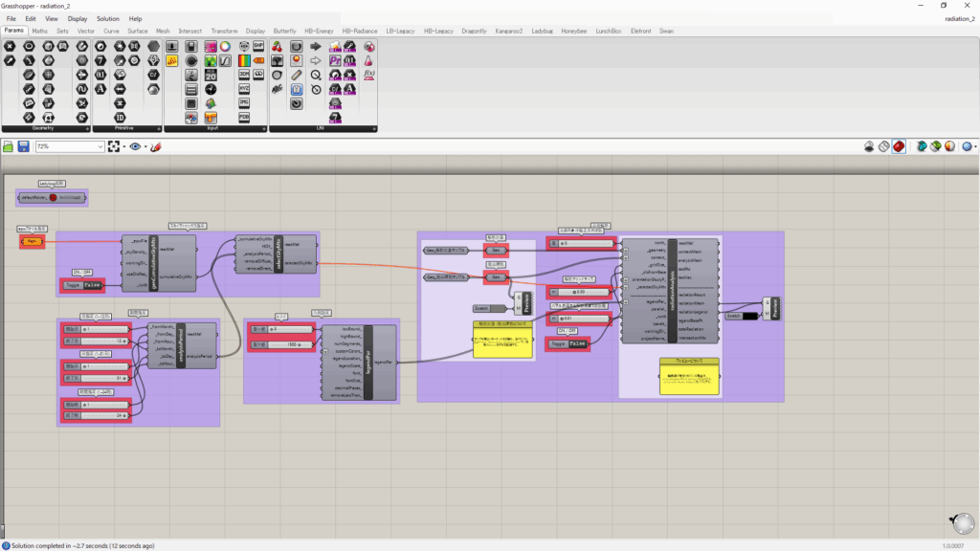Click the orange epw file path component
The height and width of the screenshot is (551, 980).
pyautogui.click(x=32, y=242)
